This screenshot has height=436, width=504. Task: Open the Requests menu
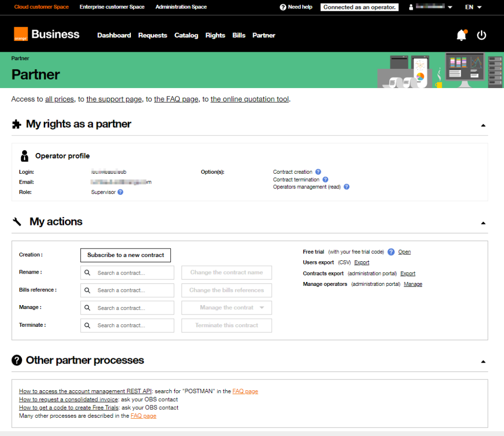(153, 35)
